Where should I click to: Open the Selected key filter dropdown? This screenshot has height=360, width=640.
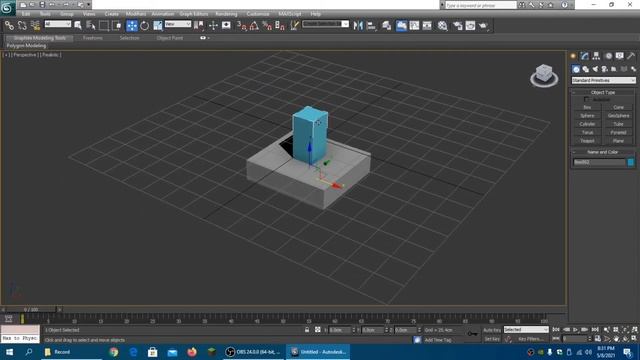click(526, 329)
